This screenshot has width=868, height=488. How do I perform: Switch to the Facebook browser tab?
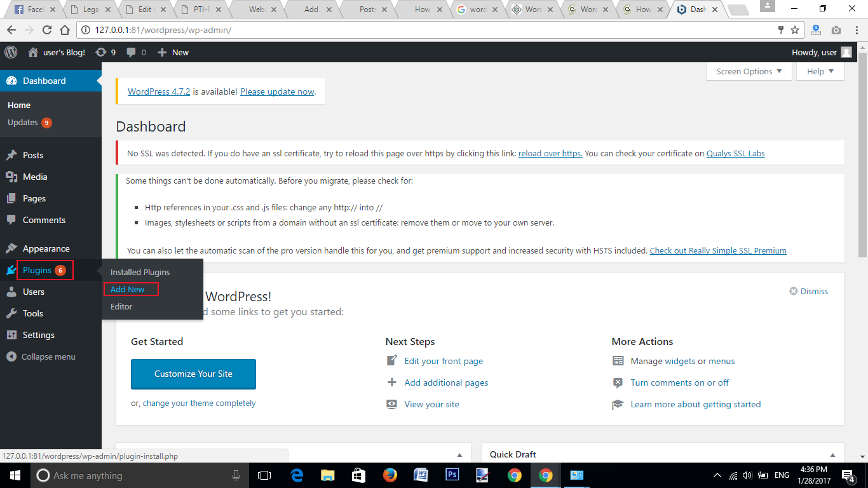click(34, 10)
